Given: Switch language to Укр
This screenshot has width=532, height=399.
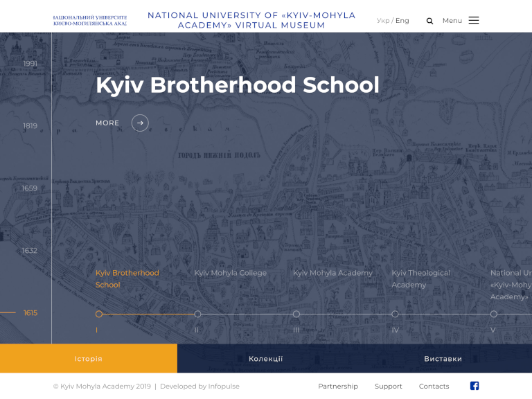Looking at the screenshot, I should 383,21.
